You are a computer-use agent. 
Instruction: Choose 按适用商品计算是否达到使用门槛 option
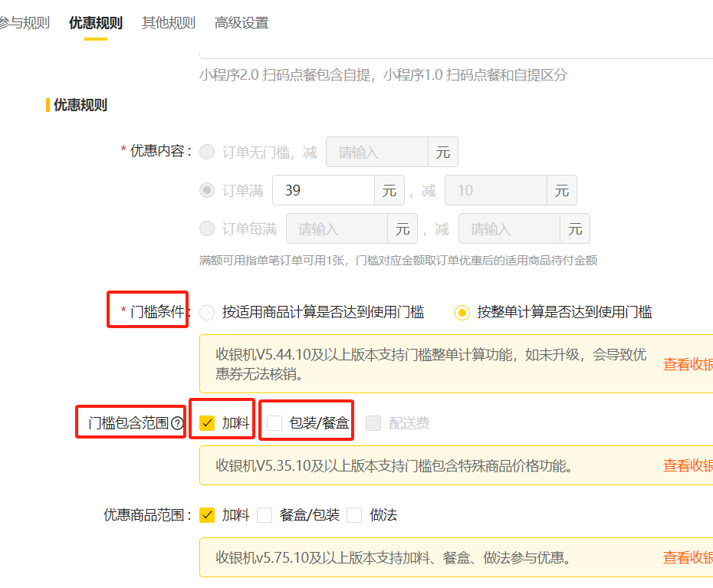207,312
